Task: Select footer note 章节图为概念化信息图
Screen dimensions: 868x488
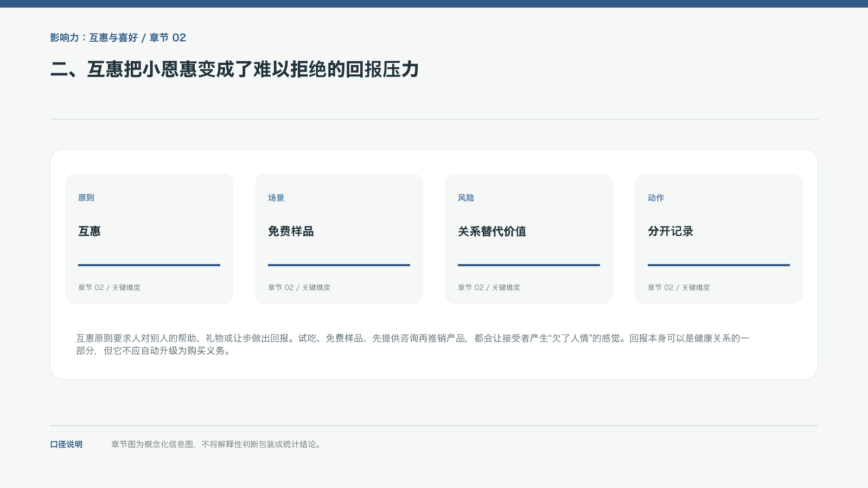Action: click(x=217, y=445)
